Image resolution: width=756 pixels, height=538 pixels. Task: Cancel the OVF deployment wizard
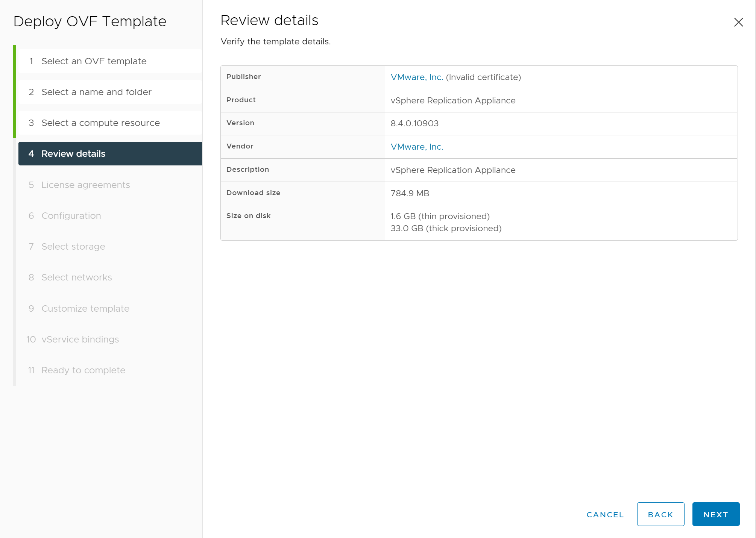click(605, 514)
